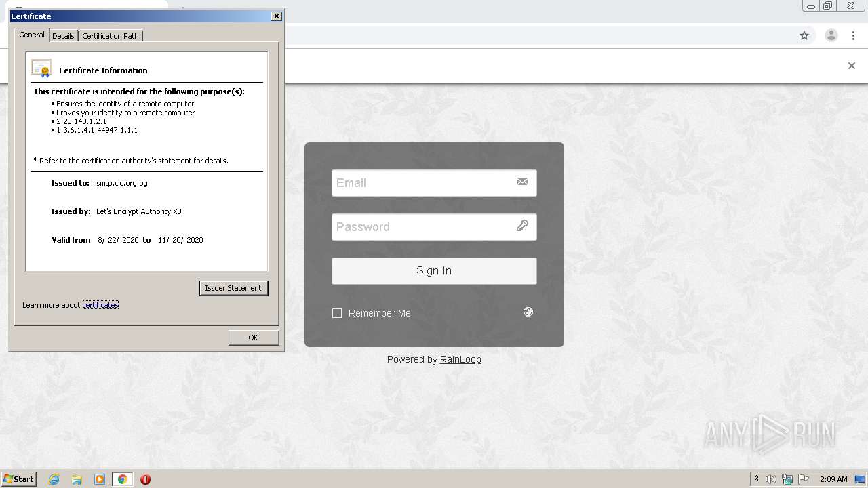This screenshot has height=488, width=868.
Task: Bookmark this page with the star icon
Action: tap(804, 35)
